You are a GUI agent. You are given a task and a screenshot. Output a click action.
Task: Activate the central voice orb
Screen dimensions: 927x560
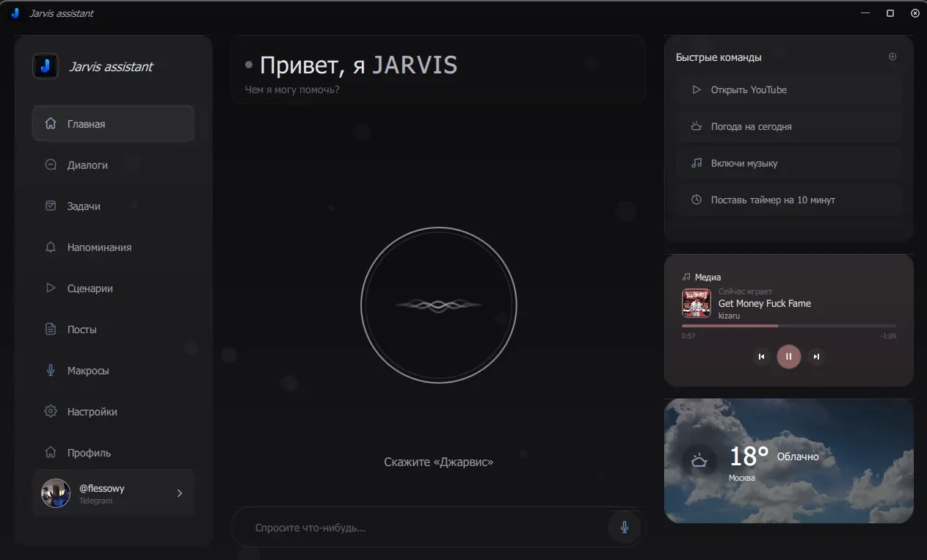coord(439,305)
